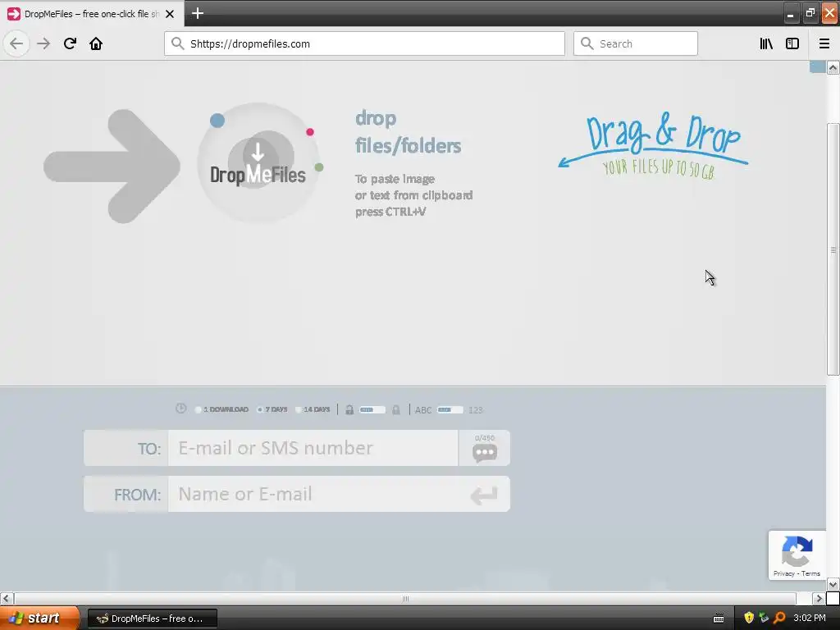Open the message bubble icon

click(x=485, y=453)
